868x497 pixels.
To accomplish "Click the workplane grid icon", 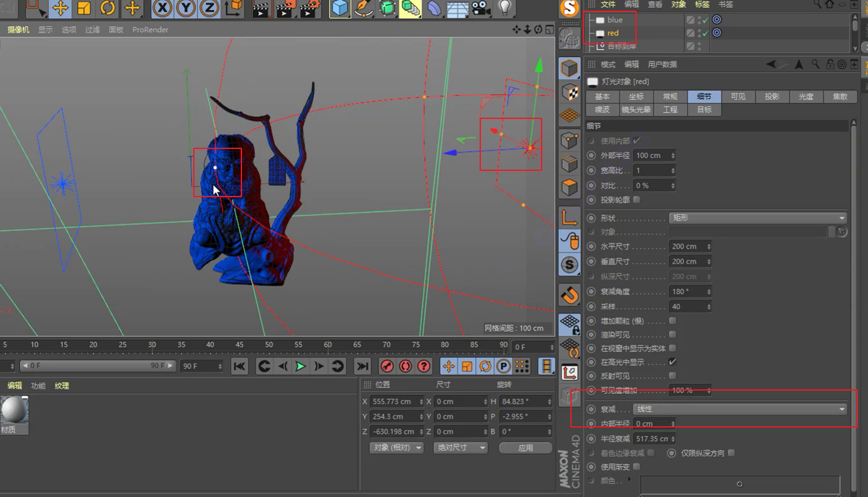I will [569, 116].
